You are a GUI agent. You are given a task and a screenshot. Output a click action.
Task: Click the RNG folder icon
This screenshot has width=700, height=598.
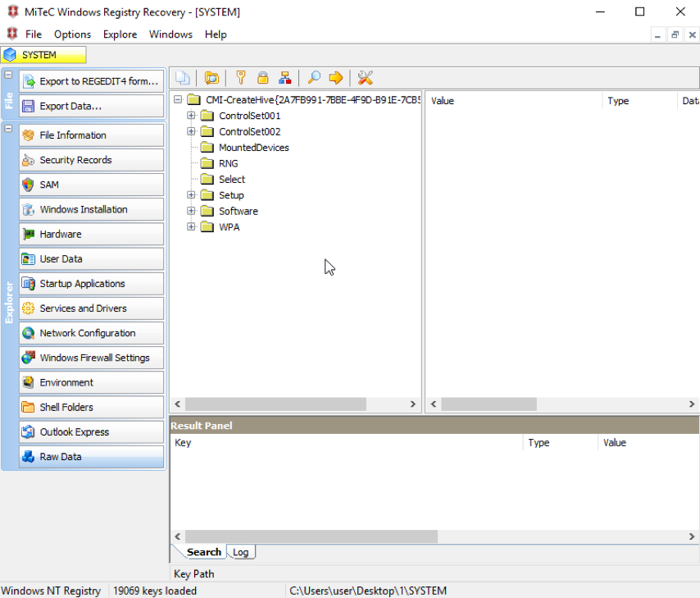click(x=207, y=163)
